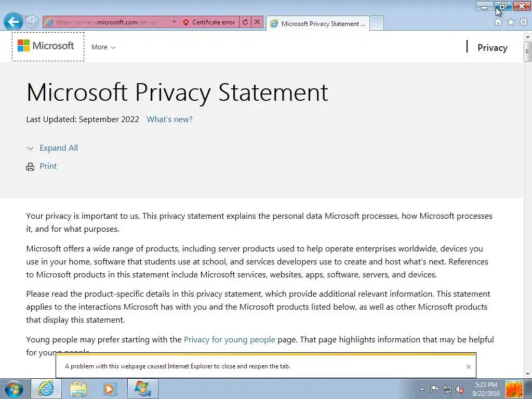Click the printer icon beside Print
Viewport: 532px width, 399px height.
pos(30,167)
